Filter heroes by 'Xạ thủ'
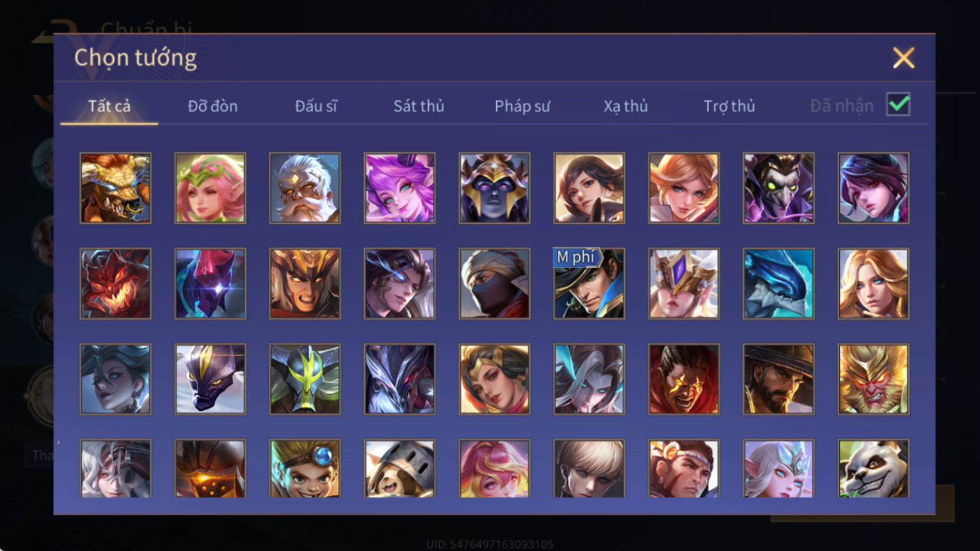This screenshot has width=980, height=551. [x=625, y=106]
